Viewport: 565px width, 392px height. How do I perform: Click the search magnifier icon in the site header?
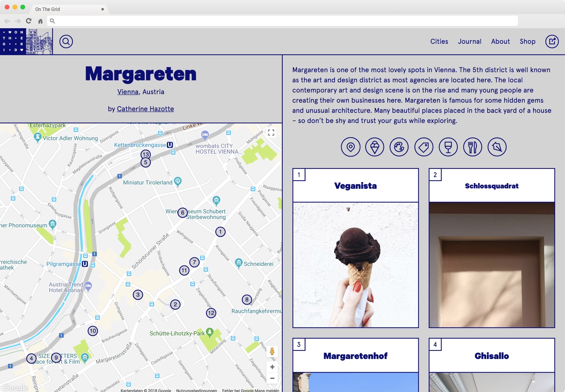[x=66, y=41]
